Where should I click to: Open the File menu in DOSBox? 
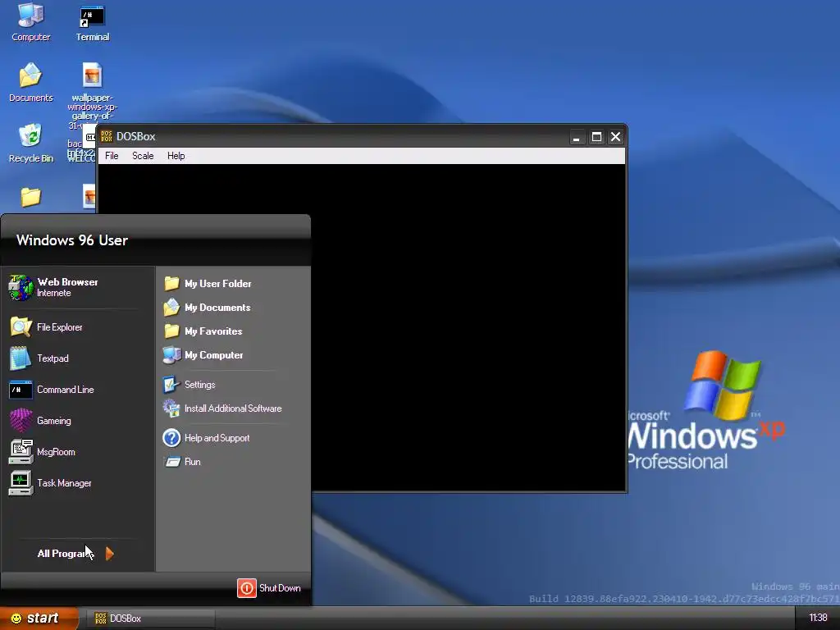point(112,156)
